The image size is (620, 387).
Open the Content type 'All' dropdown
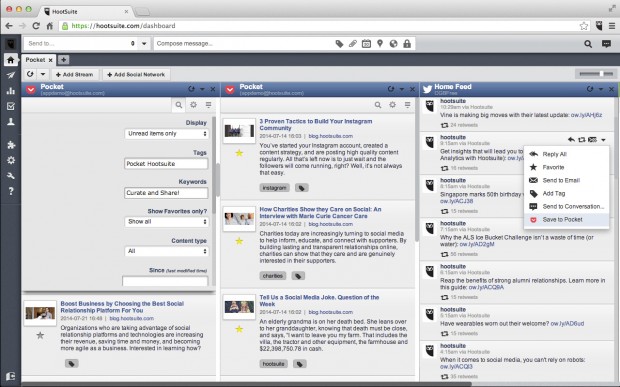coord(167,251)
